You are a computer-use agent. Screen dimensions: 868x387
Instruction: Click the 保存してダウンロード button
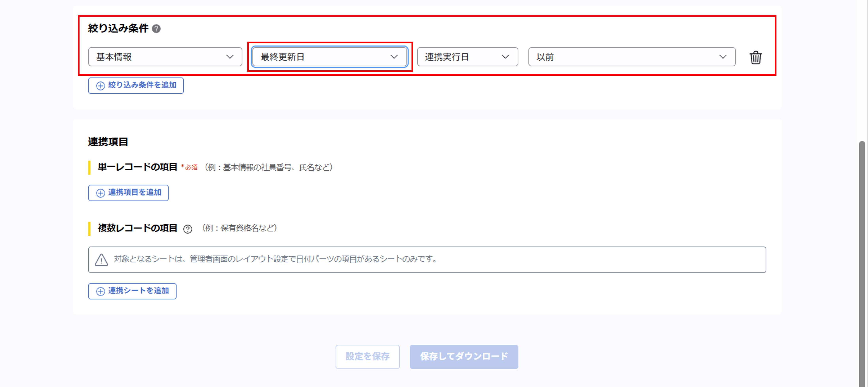pos(464,357)
